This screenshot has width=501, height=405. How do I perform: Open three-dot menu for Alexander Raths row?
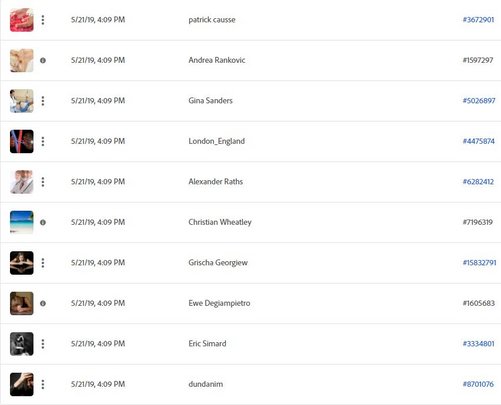[x=43, y=182]
